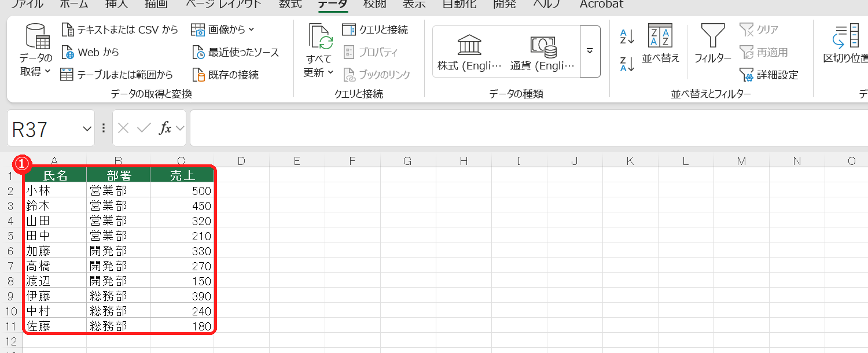Click the formula bar enter checkmark

(144, 128)
